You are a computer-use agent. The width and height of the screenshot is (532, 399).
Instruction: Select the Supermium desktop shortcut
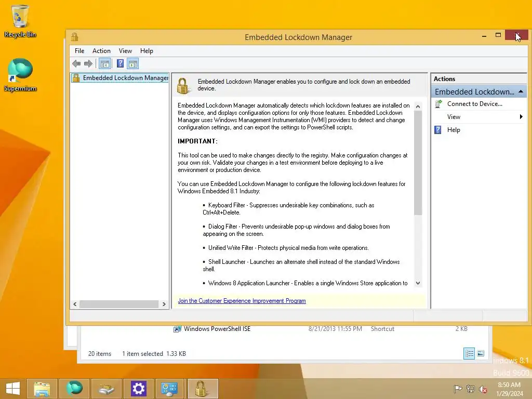coord(20,75)
